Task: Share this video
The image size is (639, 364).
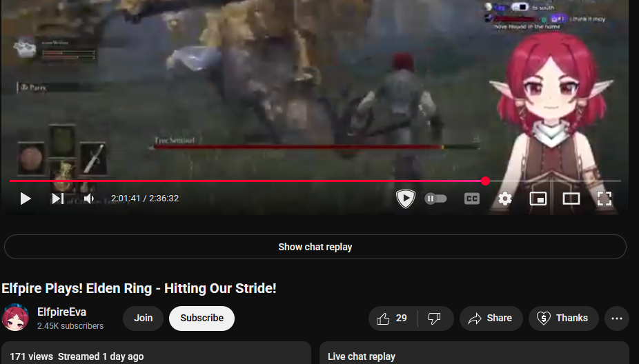Action: [491, 318]
